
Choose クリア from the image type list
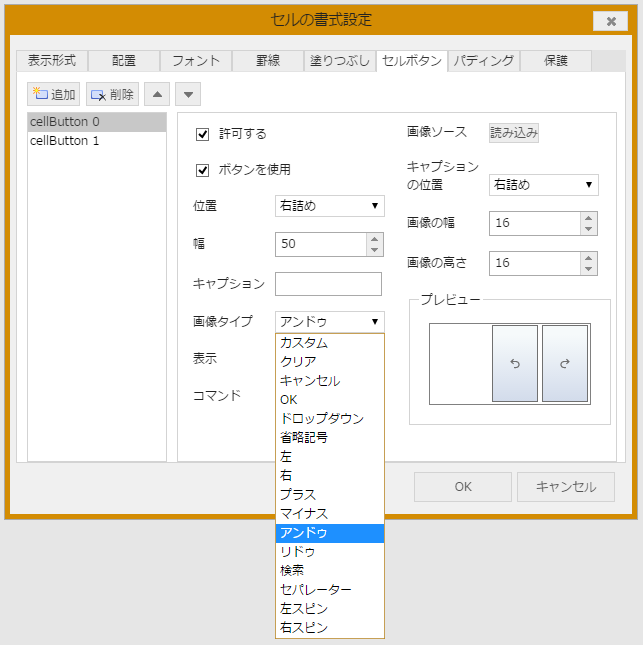point(330,362)
